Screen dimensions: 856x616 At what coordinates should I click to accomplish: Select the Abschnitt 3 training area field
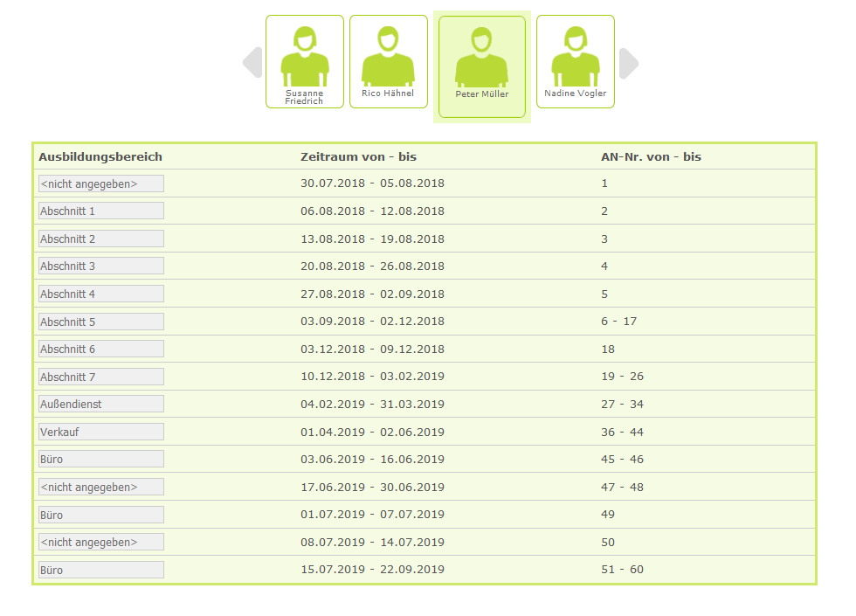click(x=101, y=266)
